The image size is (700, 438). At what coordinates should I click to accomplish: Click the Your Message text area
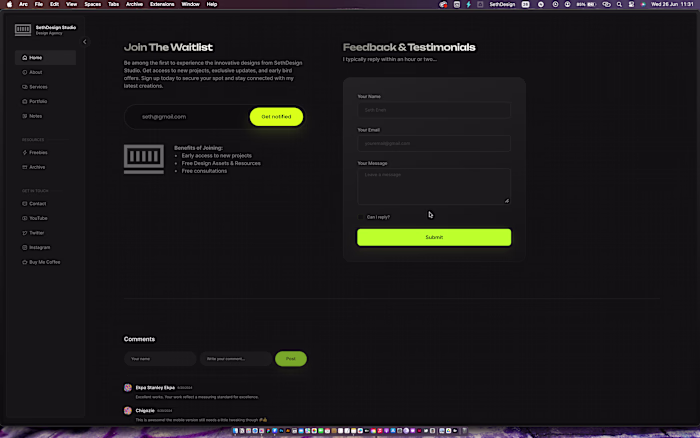[434, 187]
